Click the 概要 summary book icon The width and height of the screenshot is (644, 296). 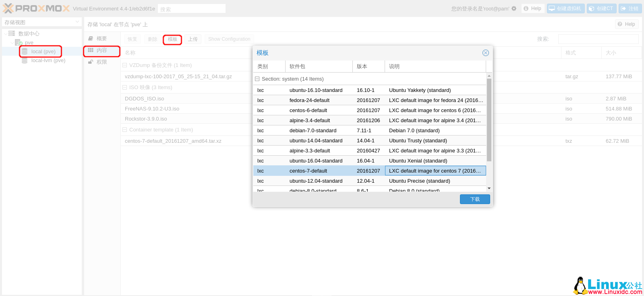click(91, 39)
